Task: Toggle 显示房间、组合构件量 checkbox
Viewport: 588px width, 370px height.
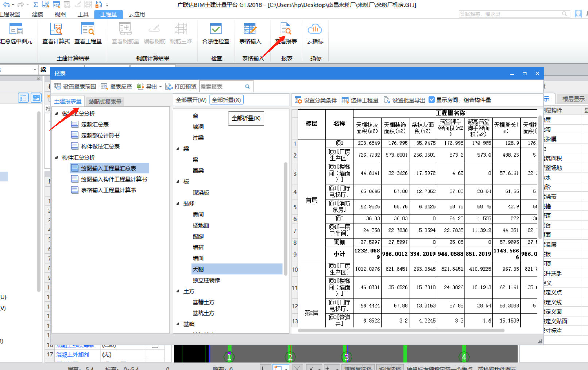Action: 432,100
